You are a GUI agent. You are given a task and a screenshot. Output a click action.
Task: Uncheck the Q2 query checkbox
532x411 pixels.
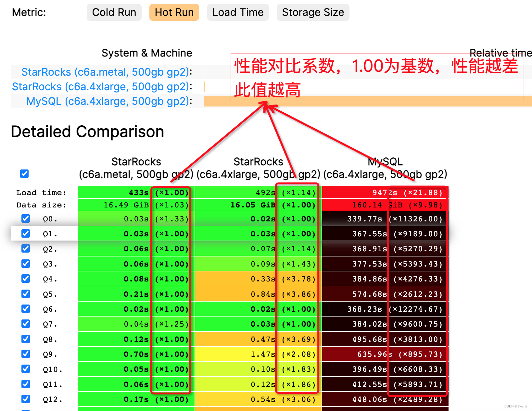[x=26, y=248]
